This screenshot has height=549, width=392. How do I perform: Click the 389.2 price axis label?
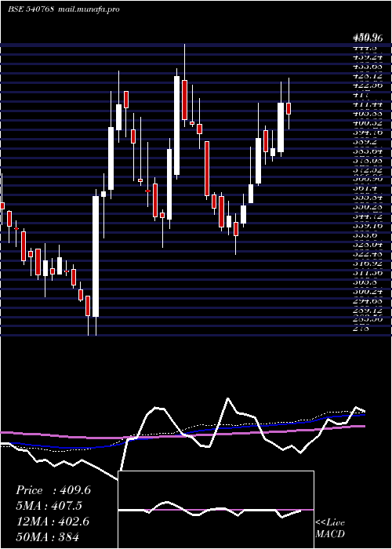(x=365, y=142)
